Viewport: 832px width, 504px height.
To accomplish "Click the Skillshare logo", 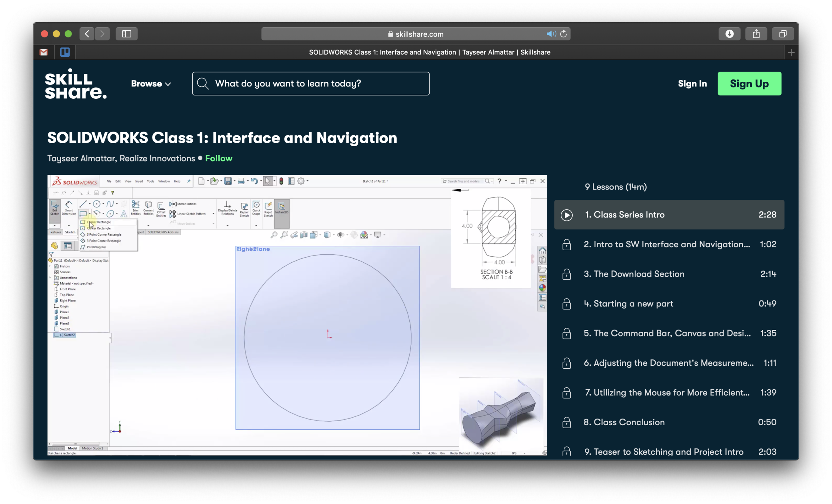I will click(x=76, y=84).
